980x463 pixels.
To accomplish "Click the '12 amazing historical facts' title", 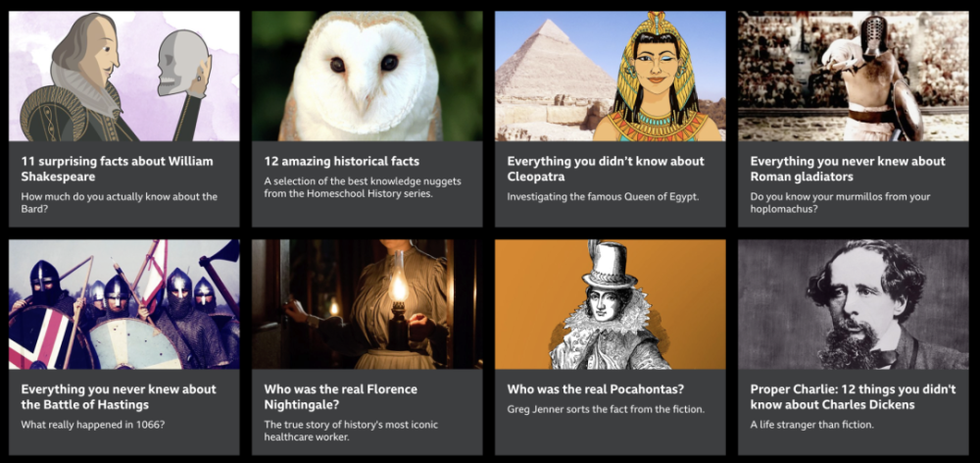I will coord(341,162).
